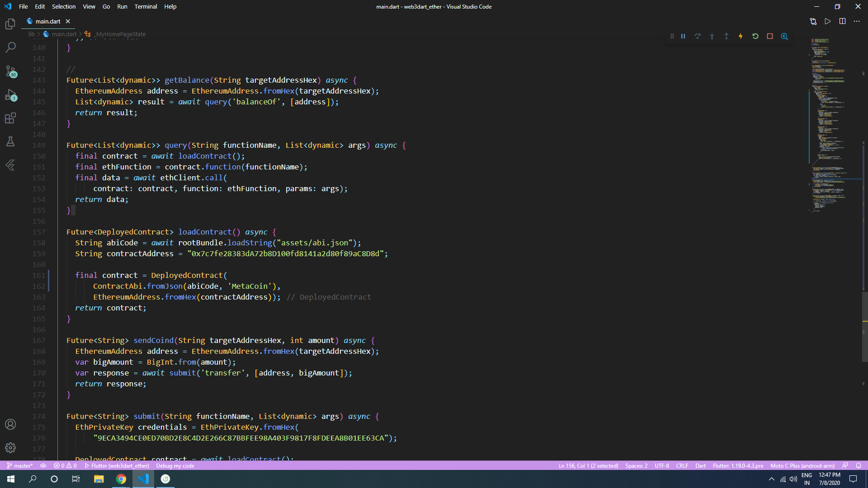Restart the debug session green icon
Viewport: 868px width, 488px height.
tap(755, 36)
